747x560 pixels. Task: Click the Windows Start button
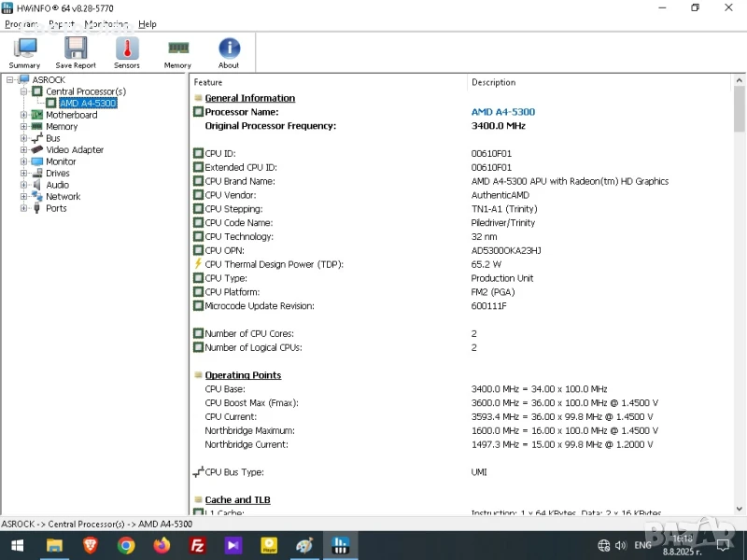(17, 545)
